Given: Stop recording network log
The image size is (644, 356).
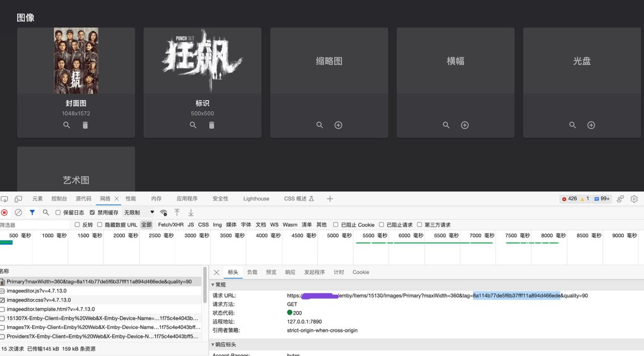Looking at the screenshot, I should 5,212.
